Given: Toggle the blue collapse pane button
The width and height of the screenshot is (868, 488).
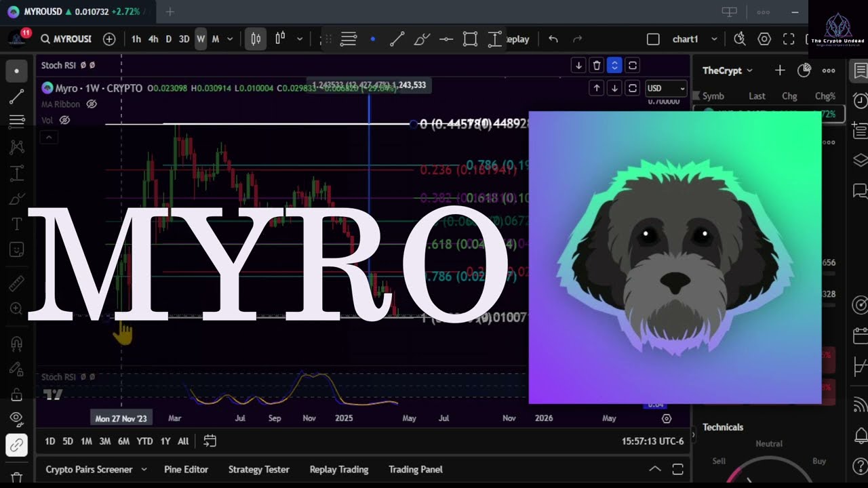Looking at the screenshot, I should tap(614, 65).
